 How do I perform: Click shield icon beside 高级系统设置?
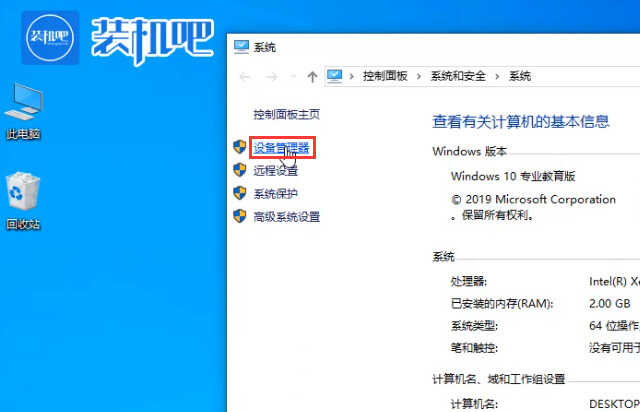[240, 216]
